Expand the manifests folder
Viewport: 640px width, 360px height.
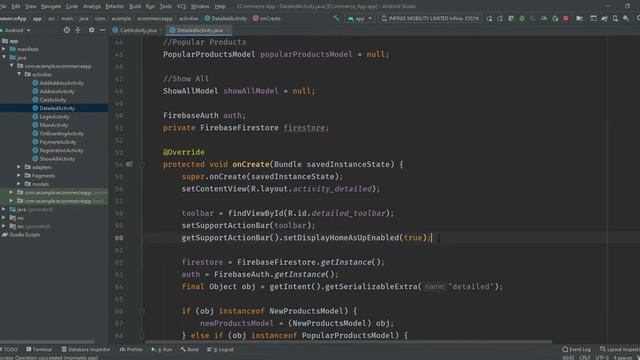4,49
